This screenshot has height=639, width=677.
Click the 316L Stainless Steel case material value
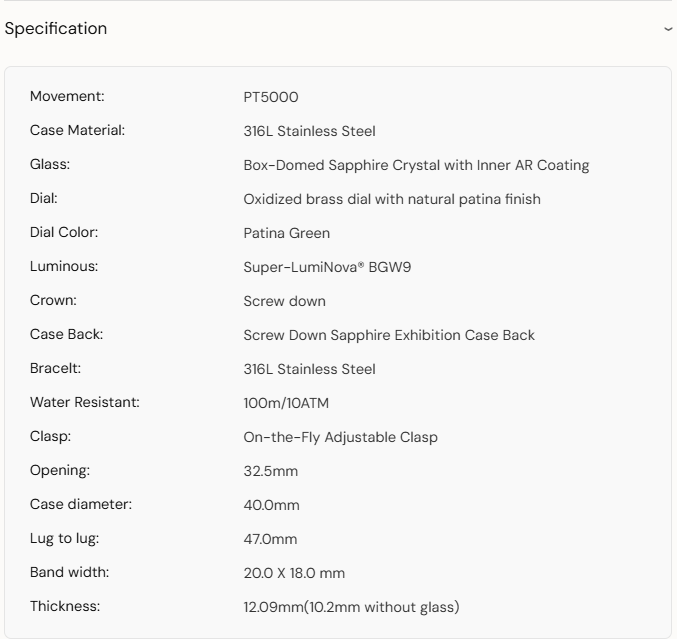pos(309,131)
